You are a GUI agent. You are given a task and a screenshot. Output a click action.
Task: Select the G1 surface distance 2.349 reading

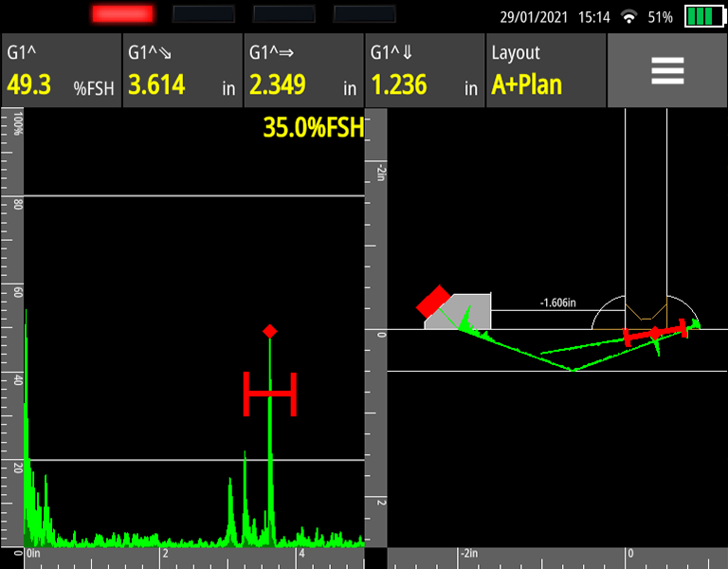tap(303, 71)
